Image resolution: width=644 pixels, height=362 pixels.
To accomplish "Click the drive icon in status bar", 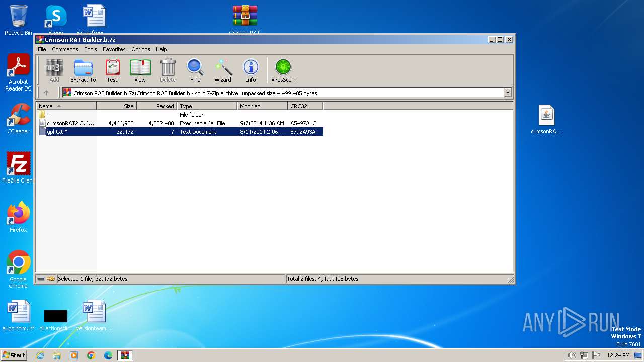I will (41, 279).
